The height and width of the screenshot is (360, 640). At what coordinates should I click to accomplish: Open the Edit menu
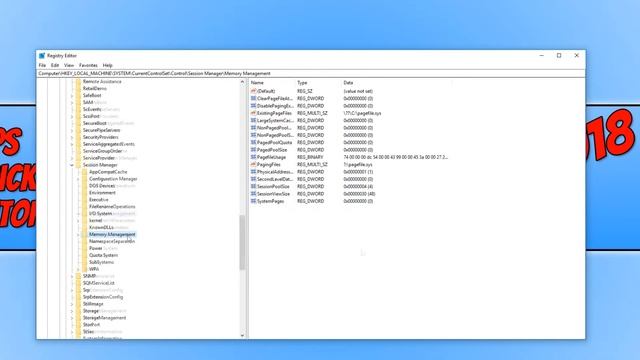point(55,65)
